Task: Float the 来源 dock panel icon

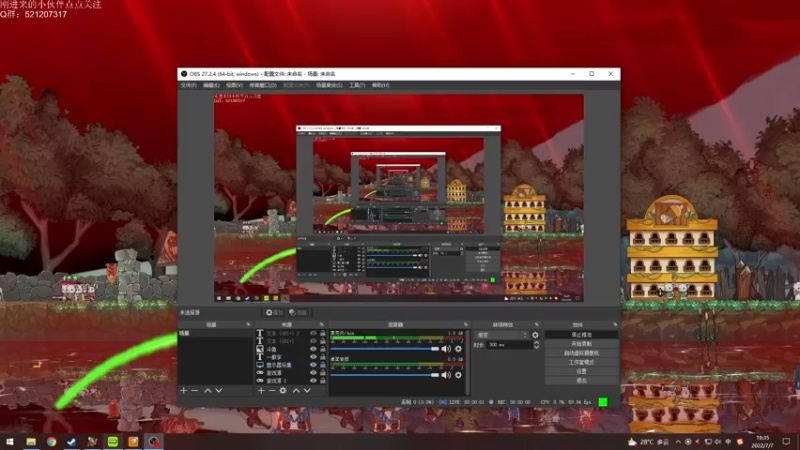Action: tap(322, 324)
